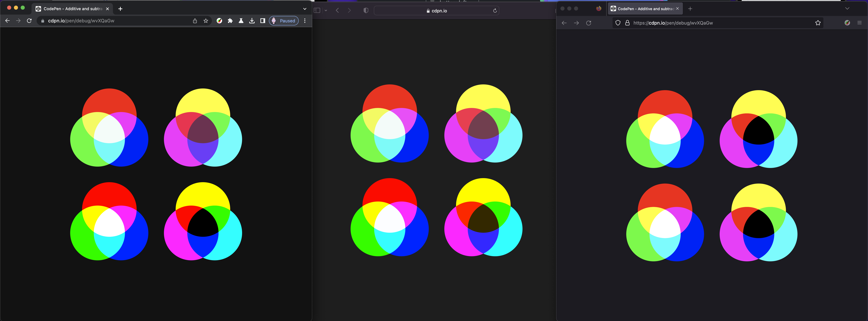868x321 pixels.
Task: Open the Downloads icon in Chrome toolbar
Action: (252, 21)
